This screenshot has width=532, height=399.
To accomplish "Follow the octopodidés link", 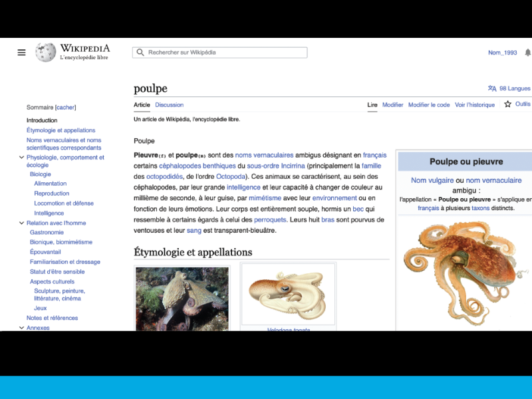I will tap(164, 176).
